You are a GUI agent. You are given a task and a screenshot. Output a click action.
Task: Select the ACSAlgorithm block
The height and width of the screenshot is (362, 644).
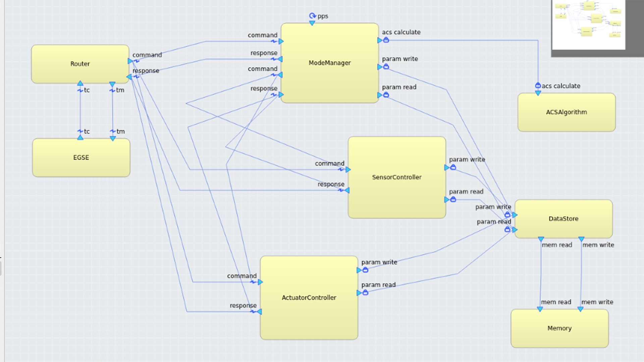(566, 112)
